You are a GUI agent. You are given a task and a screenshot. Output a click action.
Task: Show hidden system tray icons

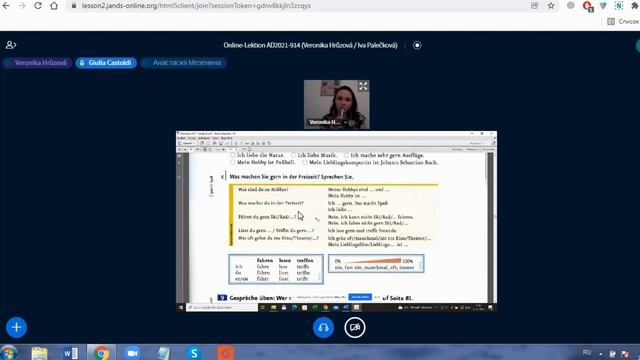pyautogui.click(x=601, y=354)
